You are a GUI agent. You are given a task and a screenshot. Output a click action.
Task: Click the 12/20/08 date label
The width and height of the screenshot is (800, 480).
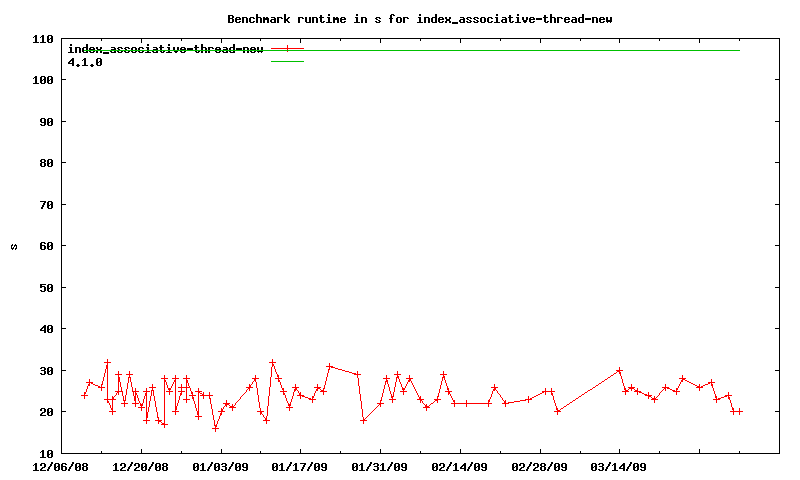tap(141, 466)
